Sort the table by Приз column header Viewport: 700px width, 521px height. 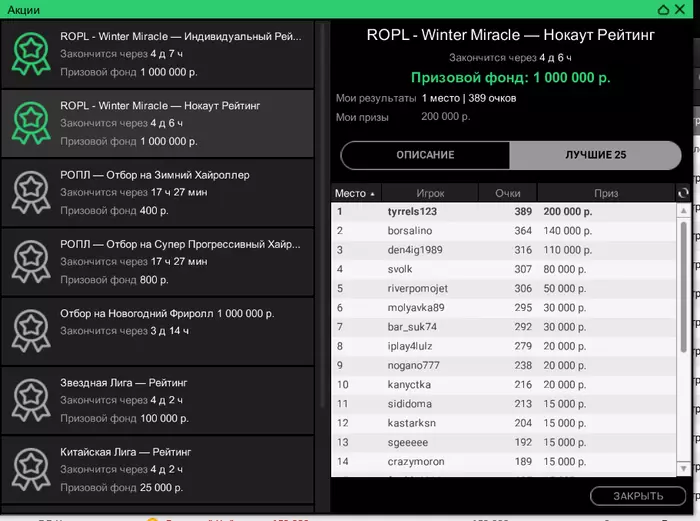pyautogui.click(x=606, y=193)
